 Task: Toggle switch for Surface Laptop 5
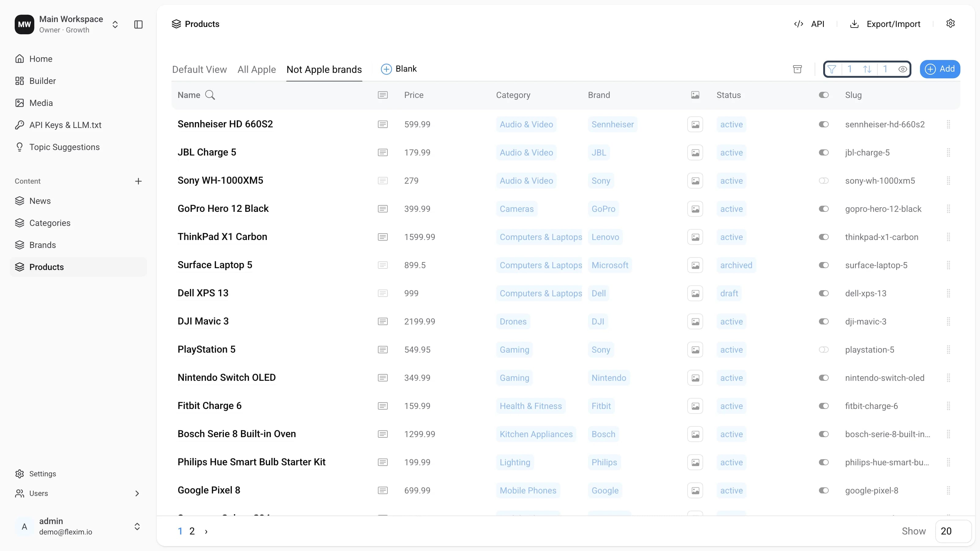824,265
